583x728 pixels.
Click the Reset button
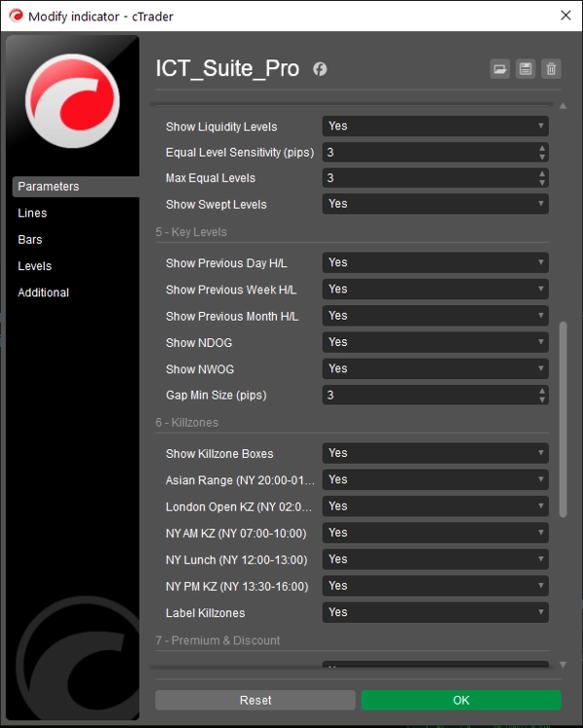pyautogui.click(x=256, y=700)
